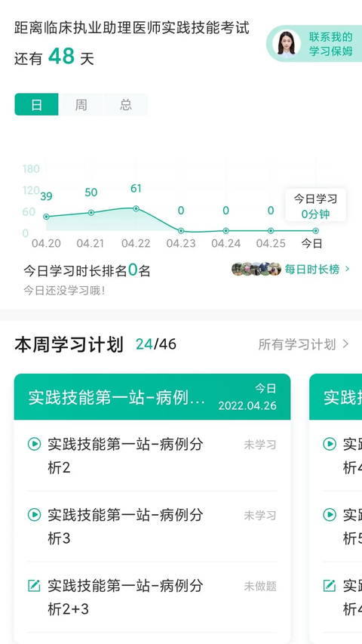Image resolution: width=362 pixels, height=644 pixels.
Task: Select the 04.23 data point on chart
Action: pos(181,231)
